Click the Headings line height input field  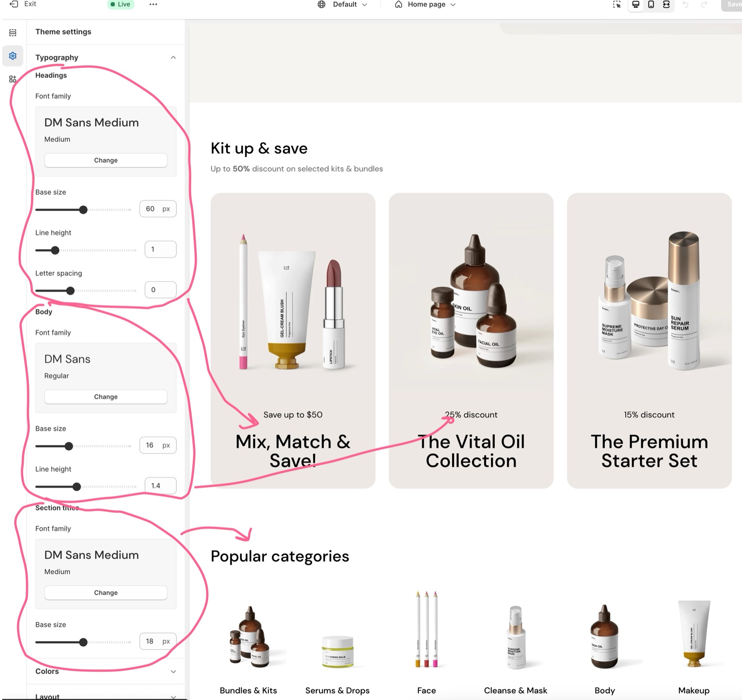coord(160,249)
